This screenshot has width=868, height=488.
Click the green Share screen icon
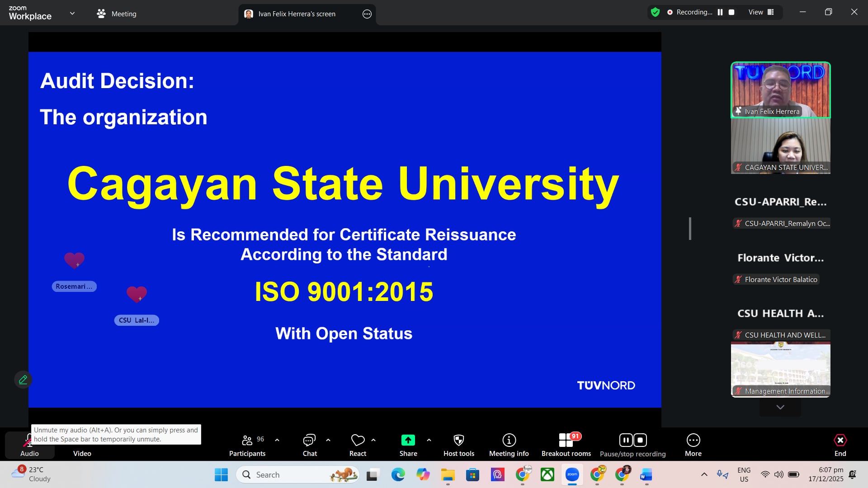tap(408, 440)
